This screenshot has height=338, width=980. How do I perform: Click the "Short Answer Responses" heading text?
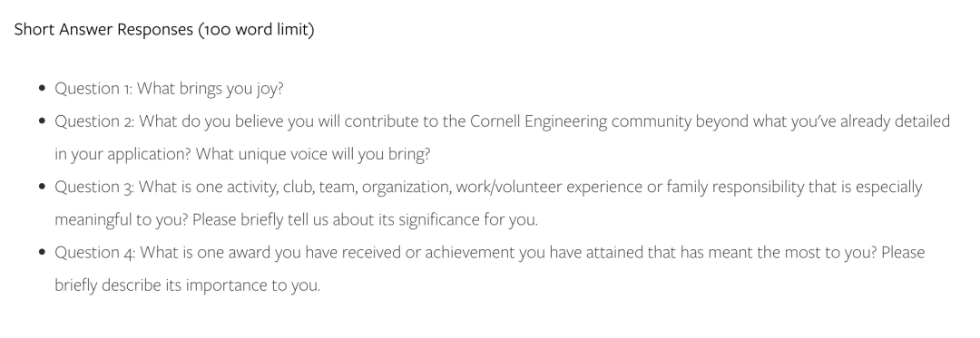point(103,30)
